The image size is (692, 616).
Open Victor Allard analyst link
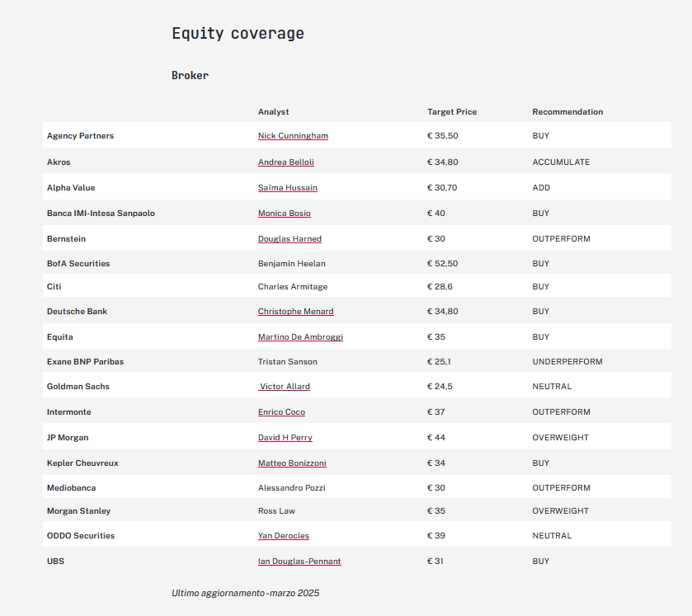click(285, 386)
